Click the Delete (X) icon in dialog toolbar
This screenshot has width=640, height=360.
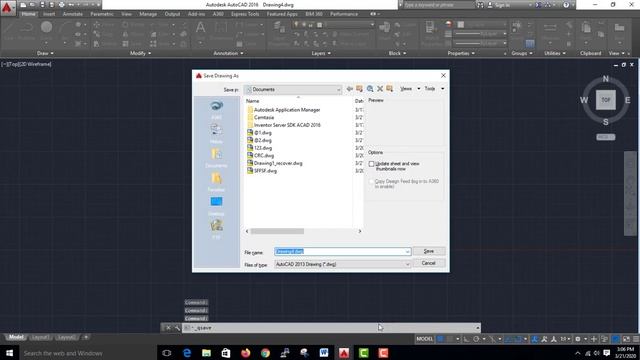point(380,89)
